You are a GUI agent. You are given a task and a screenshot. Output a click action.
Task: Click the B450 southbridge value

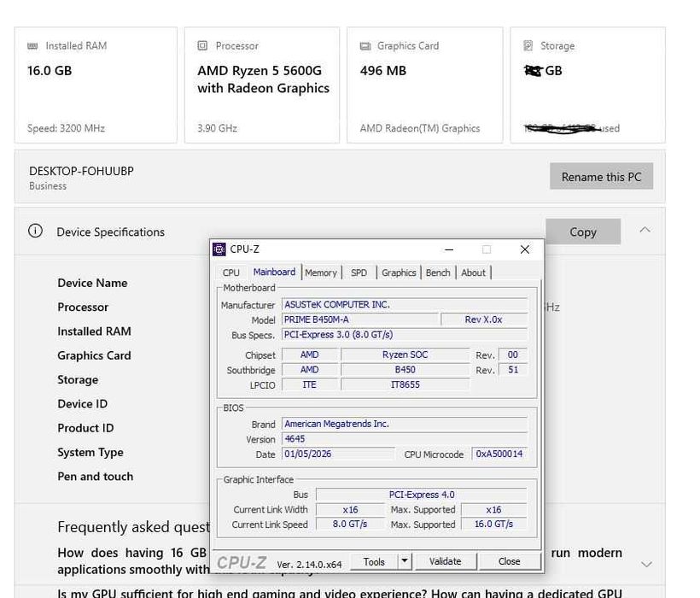coord(405,370)
